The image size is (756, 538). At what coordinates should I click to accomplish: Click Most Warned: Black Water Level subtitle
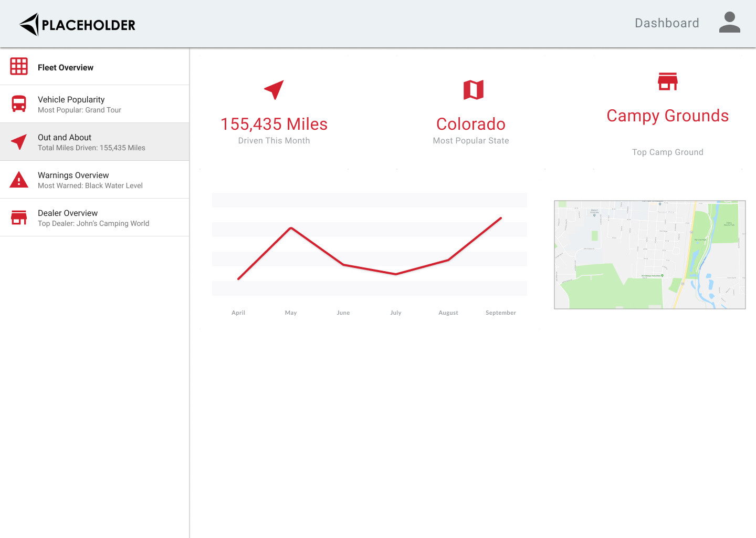[x=90, y=186]
